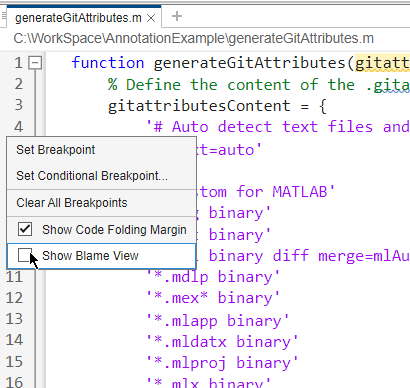
Task: Close the generateGitAttributes.m tab
Action: click(x=151, y=18)
